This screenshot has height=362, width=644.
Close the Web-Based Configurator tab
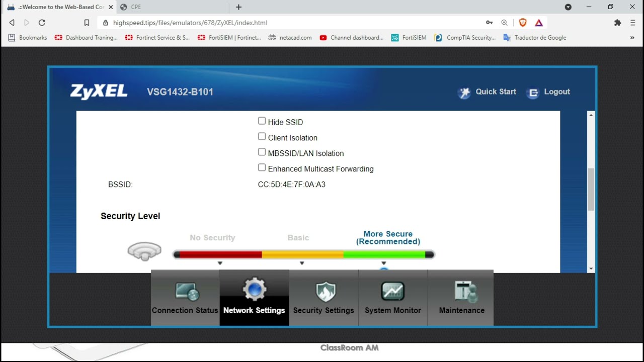click(x=111, y=7)
